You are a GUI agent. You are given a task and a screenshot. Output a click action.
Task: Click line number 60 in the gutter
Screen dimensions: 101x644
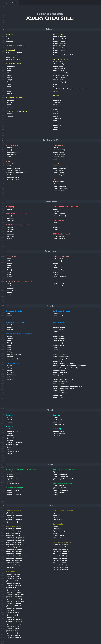tap(3, 140)
